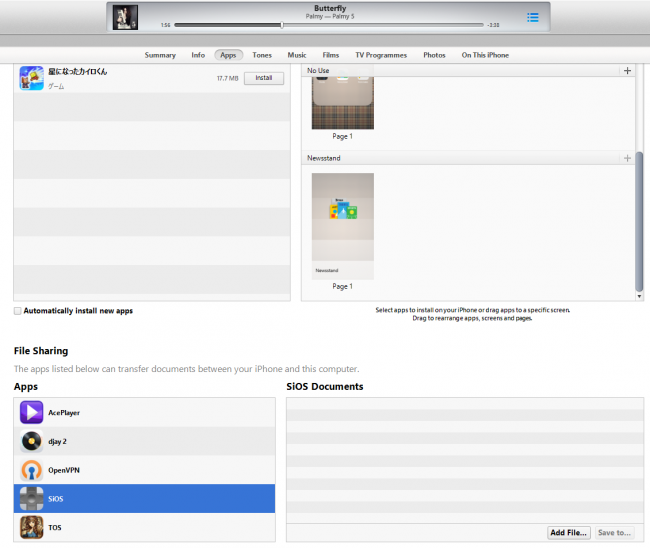Click the plus icon beside Newsstand
This screenshot has width=650, height=548.
(x=627, y=158)
